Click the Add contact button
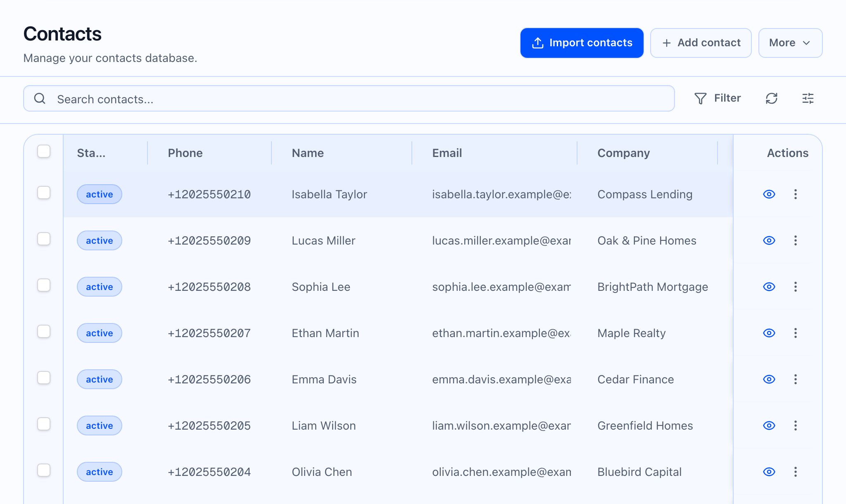The image size is (846, 504). pos(701,43)
